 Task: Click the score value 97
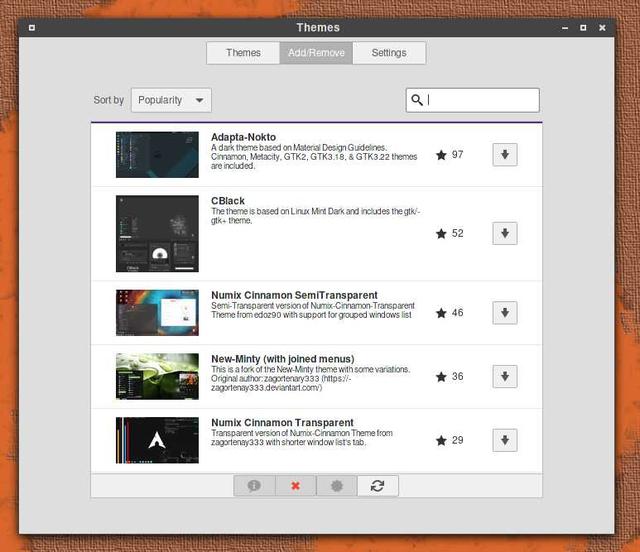tap(458, 155)
